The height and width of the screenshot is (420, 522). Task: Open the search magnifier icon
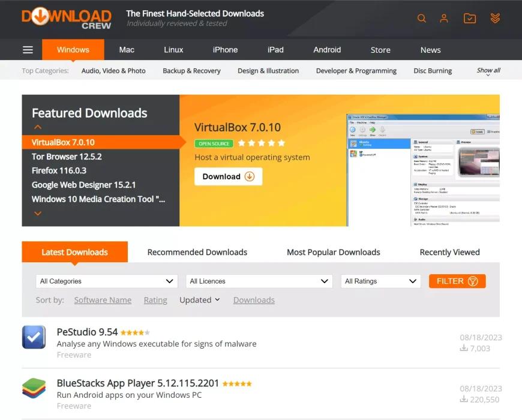pos(421,19)
